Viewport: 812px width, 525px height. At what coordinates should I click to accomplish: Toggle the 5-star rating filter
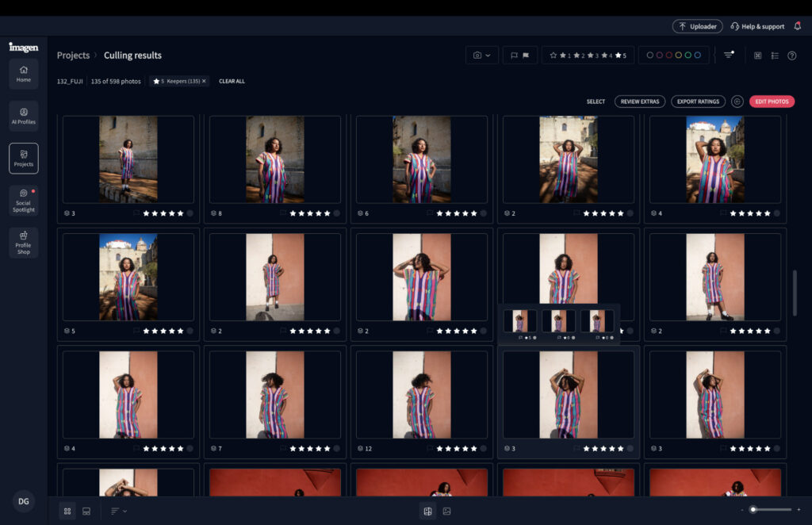[x=620, y=56]
